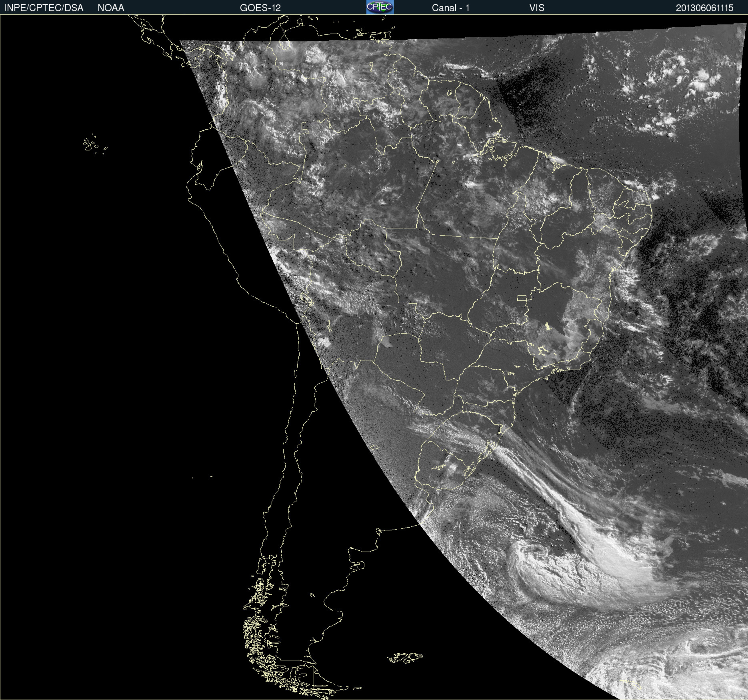Click the Galapagos Islands outline on map
Screen dimensions: 748x700
pos(95,144)
